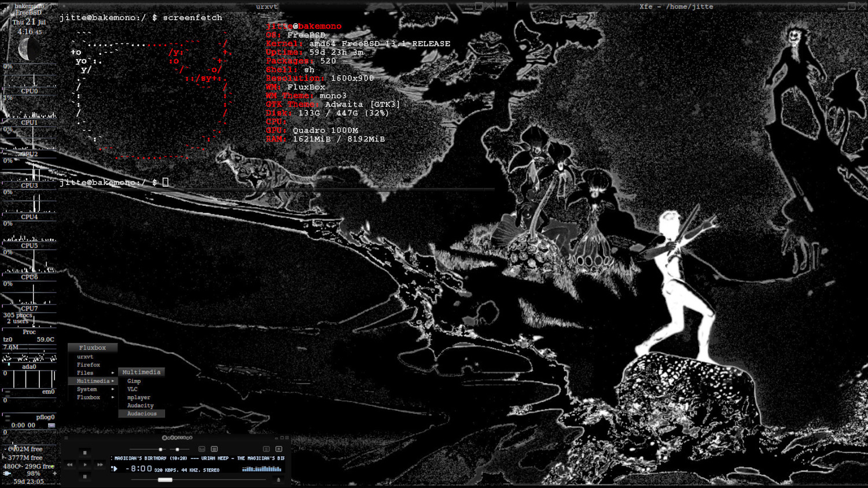The image size is (868, 488).
Task: Click the CPU0 chart in GKrellM
Action: [x=29, y=76]
